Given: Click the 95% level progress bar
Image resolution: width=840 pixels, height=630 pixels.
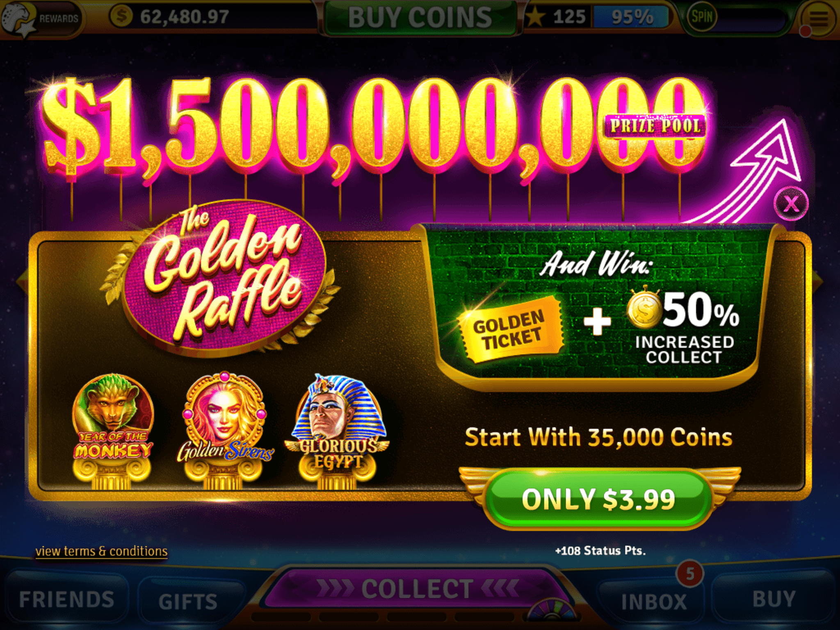Looking at the screenshot, I should (x=631, y=17).
